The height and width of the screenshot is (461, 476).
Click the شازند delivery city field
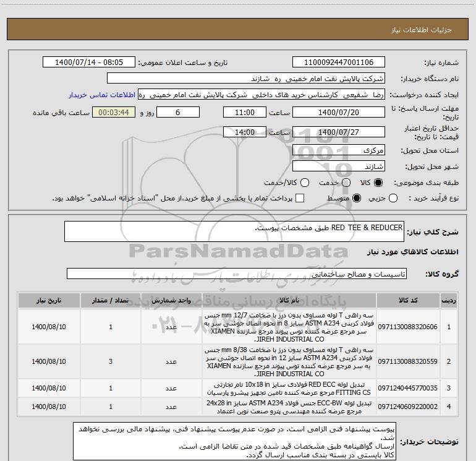pos(339,166)
